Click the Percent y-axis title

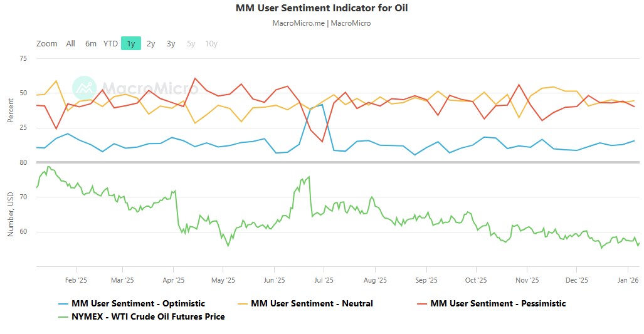point(11,110)
